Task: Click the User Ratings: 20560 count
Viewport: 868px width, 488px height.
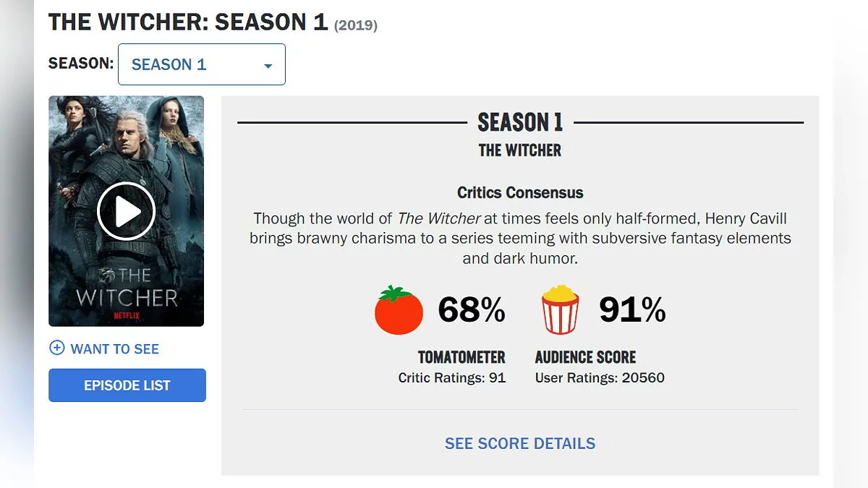Action: 600,377
